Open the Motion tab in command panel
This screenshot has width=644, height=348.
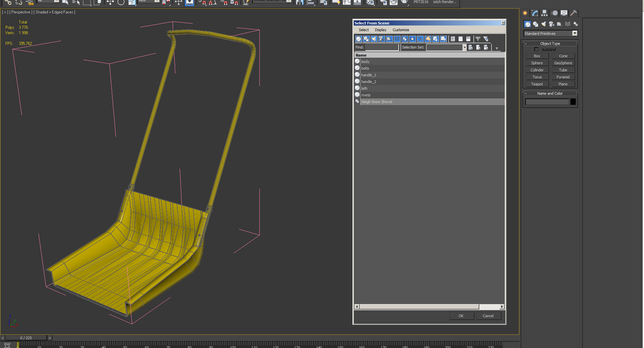pyautogui.click(x=554, y=13)
